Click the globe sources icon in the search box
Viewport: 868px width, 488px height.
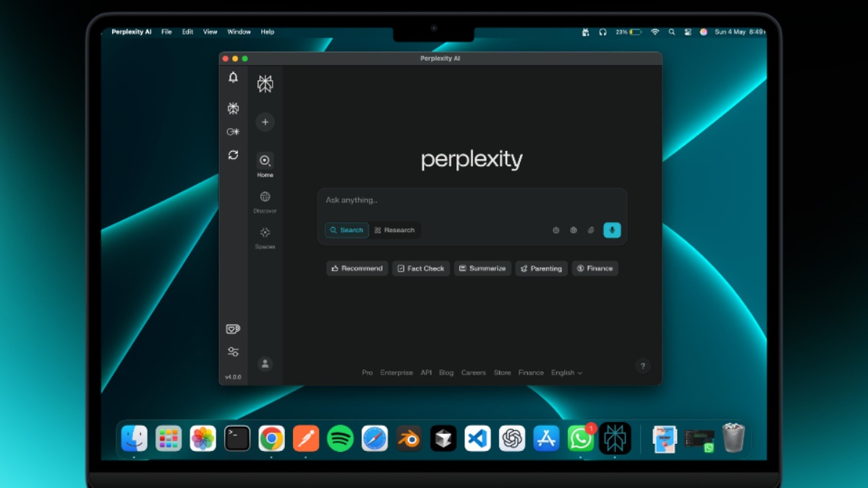pos(574,230)
